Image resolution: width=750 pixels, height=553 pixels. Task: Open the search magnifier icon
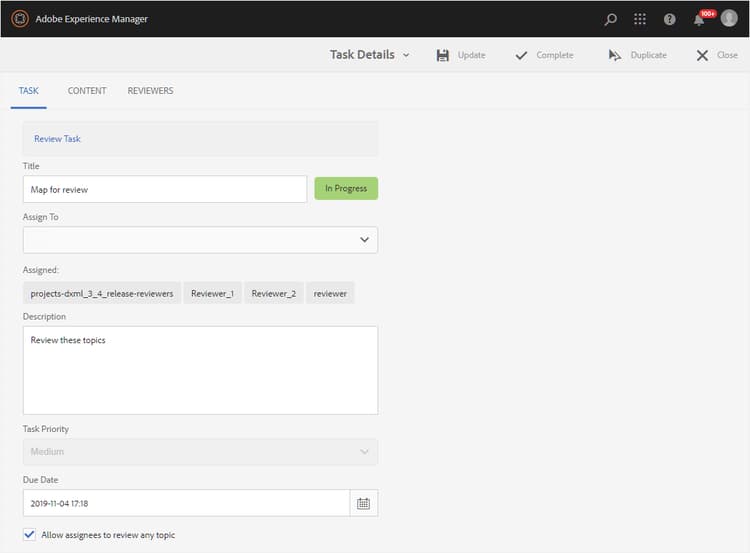tap(610, 19)
